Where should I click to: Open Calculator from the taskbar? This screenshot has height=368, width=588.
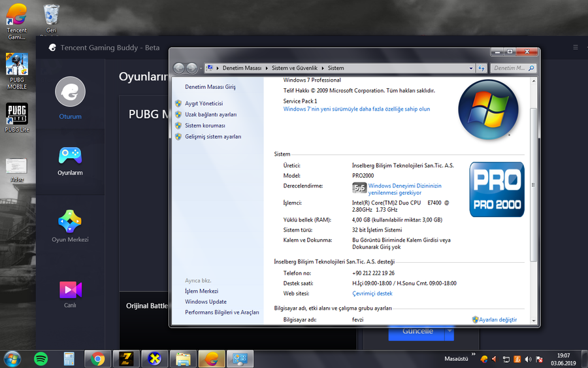69,359
